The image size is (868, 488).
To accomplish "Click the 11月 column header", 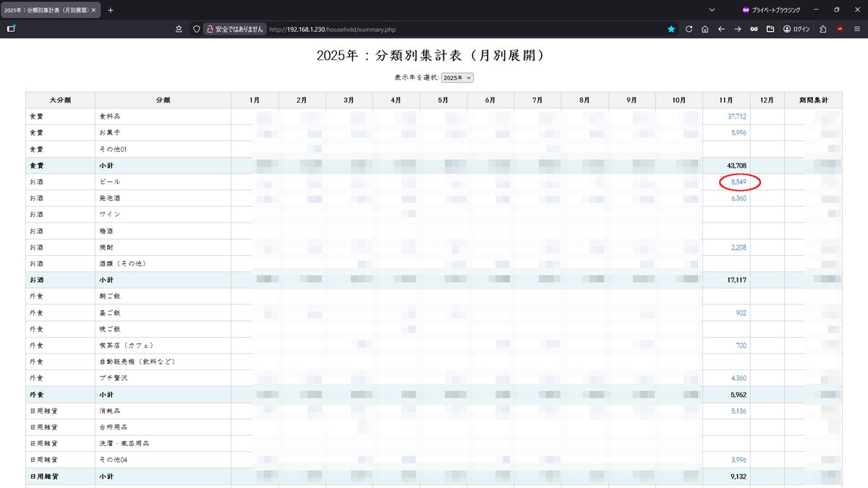I will [x=726, y=100].
